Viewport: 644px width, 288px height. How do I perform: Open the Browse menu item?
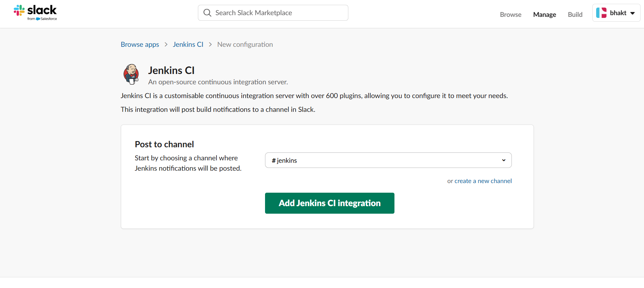tap(510, 14)
